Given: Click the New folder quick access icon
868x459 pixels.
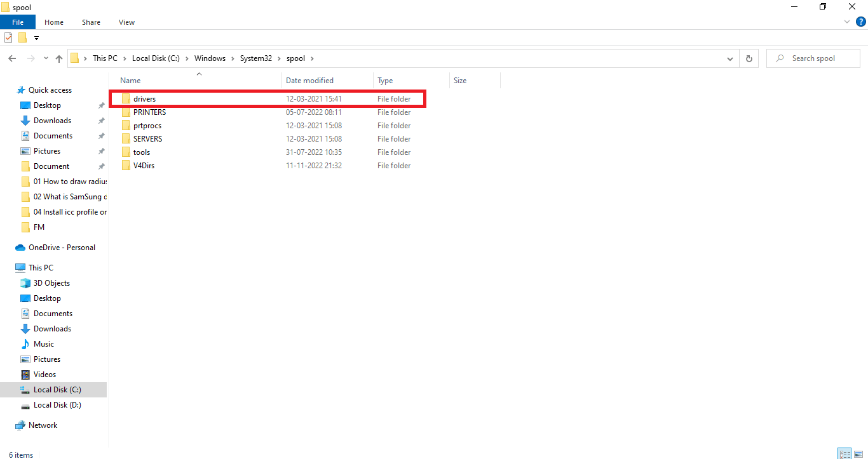Looking at the screenshot, I should [22, 37].
